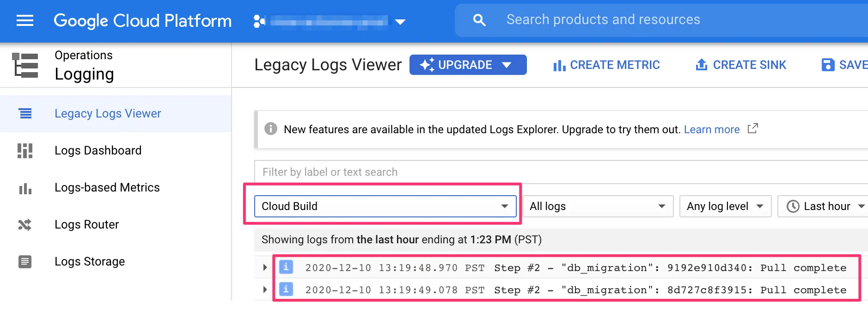Open the Cloud Build resource dropdown

(385, 206)
